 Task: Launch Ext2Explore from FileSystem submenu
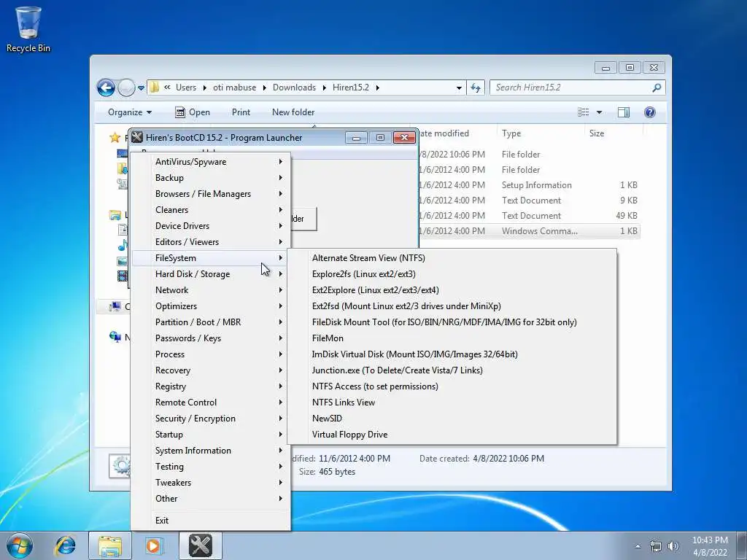coord(452,290)
